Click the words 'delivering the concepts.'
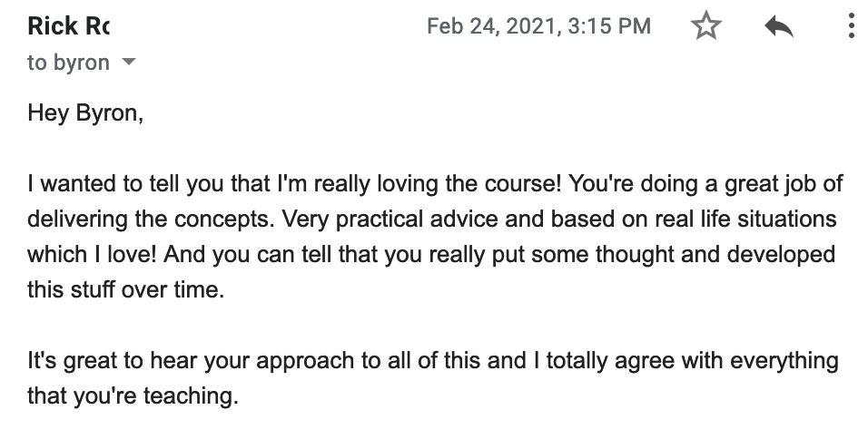Viewport: 868px width, 439px height. click(x=151, y=219)
